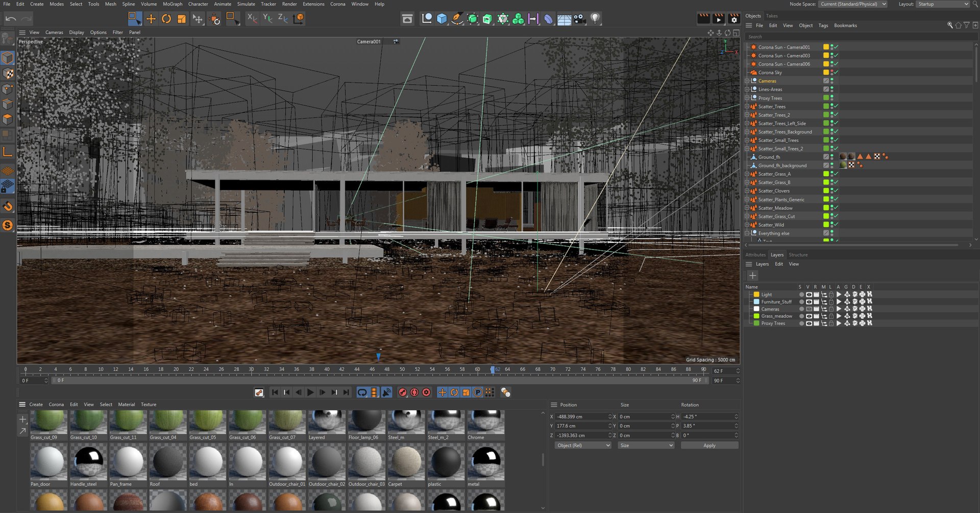Go to start of timeline
Screen dimensions: 980x513
(x=275, y=392)
